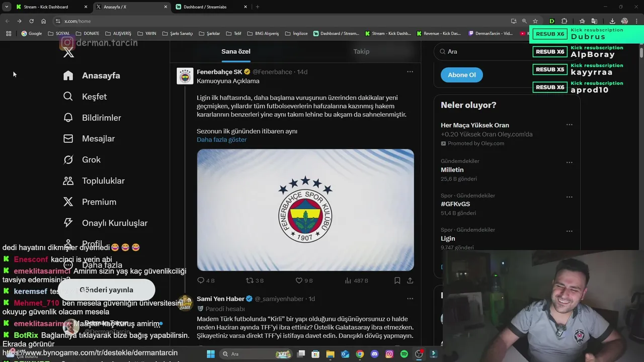Open more options for Sami Yen Haber post
Screen dimensions: 644x362
tap(410, 299)
